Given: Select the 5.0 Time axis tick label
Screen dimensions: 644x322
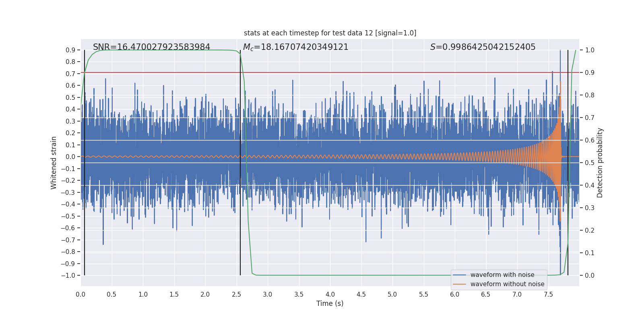Looking at the screenshot, I should (x=392, y=294).
